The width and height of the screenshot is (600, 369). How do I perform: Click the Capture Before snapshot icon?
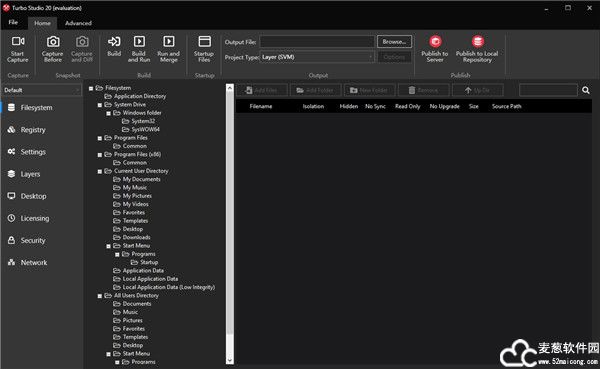[53, 41]
